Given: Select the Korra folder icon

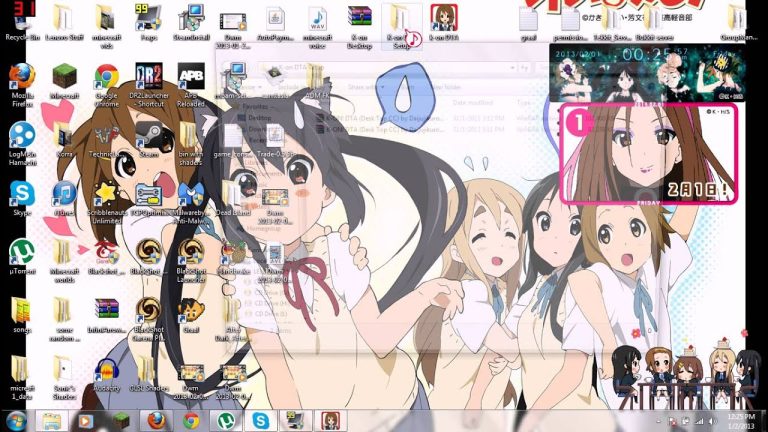Looking at the screenshot, I should point(64,140).
